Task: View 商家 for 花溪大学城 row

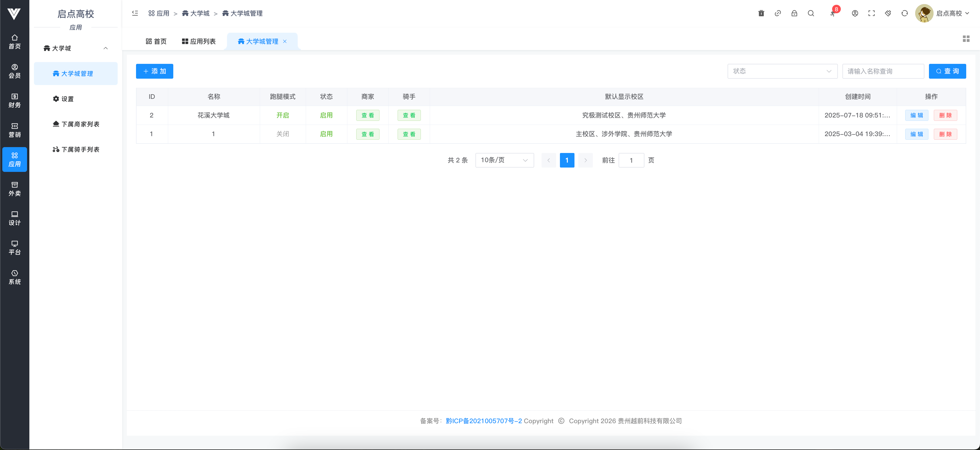Action: tap(367, 115)
